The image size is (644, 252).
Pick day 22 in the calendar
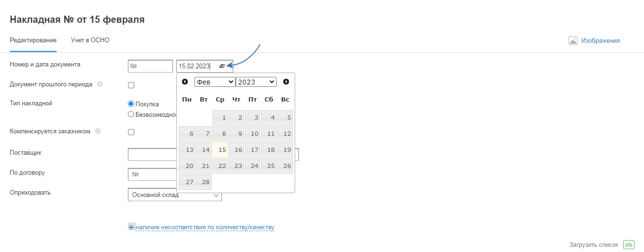pos(220,166)
